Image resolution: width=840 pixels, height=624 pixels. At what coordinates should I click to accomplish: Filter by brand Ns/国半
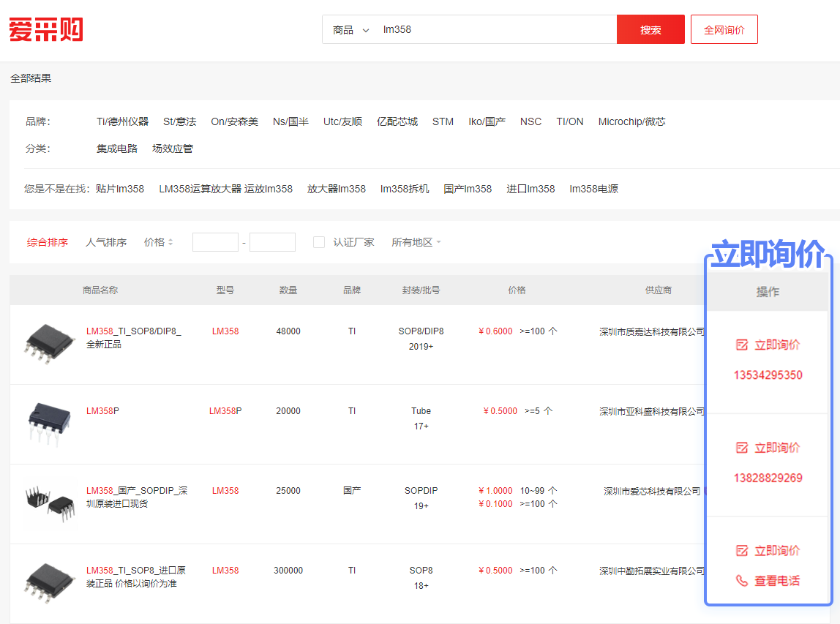[290, 121]
